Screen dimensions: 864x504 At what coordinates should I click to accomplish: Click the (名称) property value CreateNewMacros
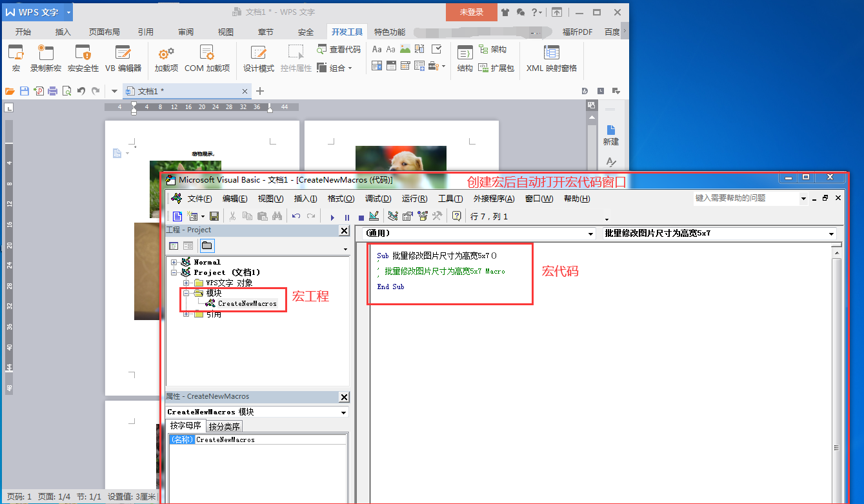[271, 439]
